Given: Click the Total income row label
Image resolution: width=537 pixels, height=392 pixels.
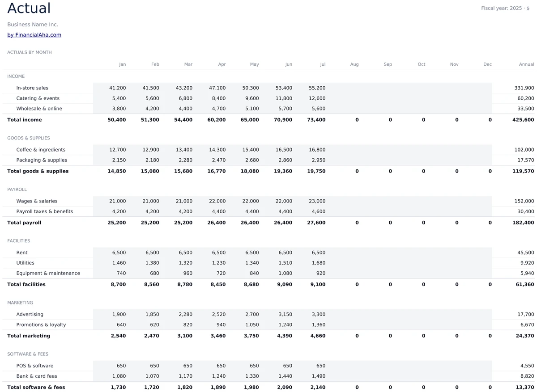Looking at the screenshot, I should click(x=25, y=120).
